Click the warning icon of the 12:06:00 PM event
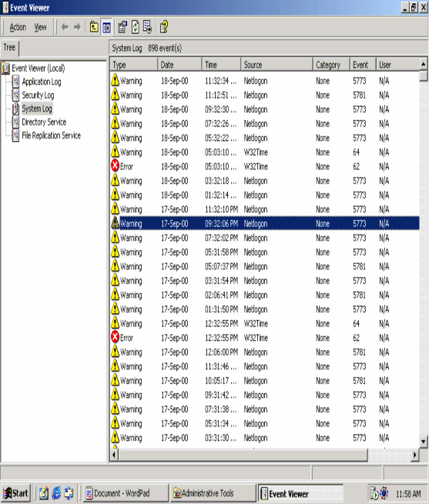This screenshot has width=429, height=504. pos(115,352)
